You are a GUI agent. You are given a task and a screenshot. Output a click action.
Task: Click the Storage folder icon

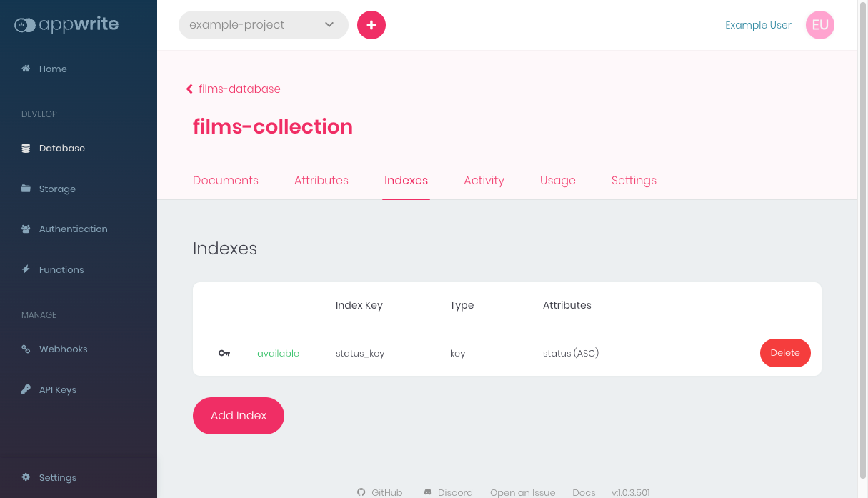[x=26, y=189]
